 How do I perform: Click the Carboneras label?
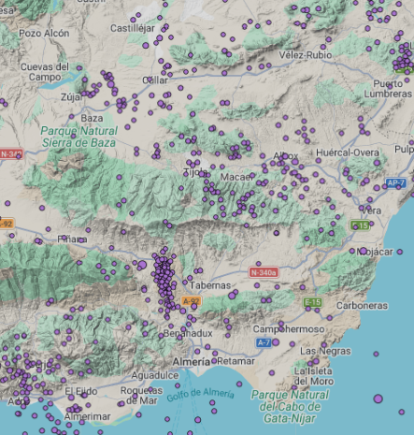pyautogui.click(x=362, y=306)
